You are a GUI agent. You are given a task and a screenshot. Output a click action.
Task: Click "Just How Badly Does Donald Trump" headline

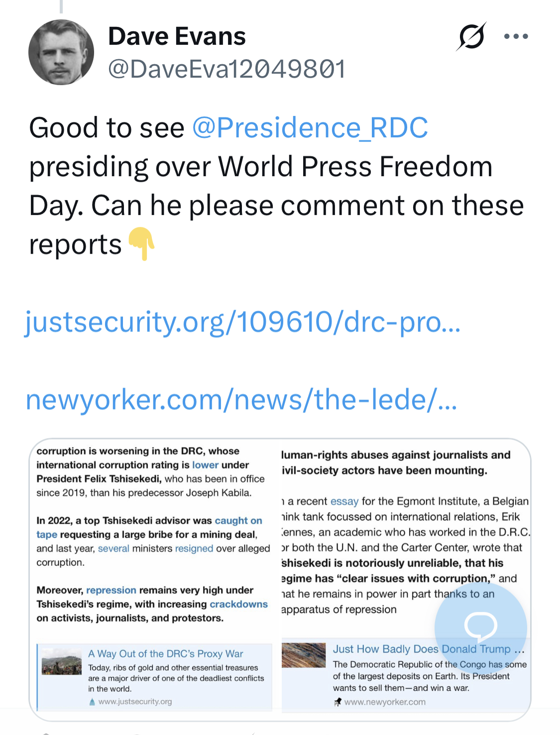(422, 649)
